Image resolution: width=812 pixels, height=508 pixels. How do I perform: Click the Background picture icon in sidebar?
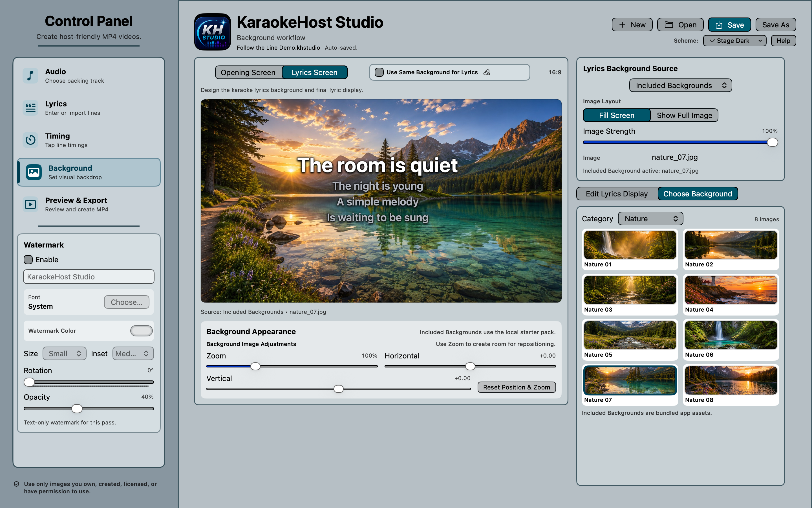[x=34, y=172]
